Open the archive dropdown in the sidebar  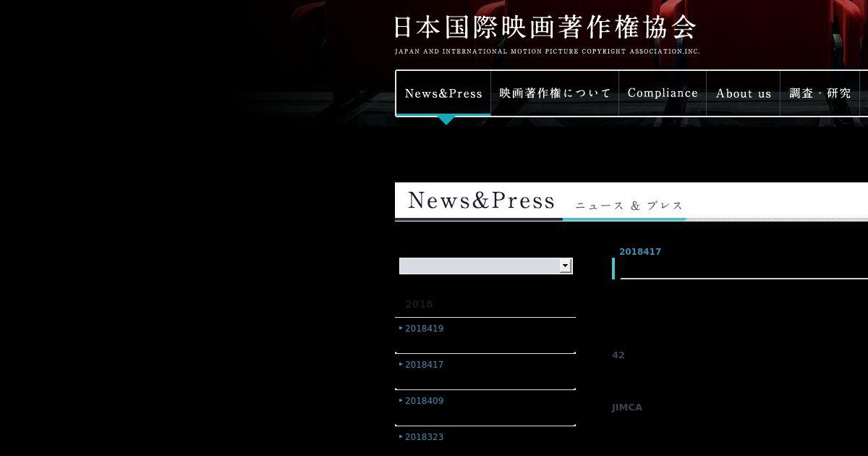pyautogui.click(x=486, y=266)
